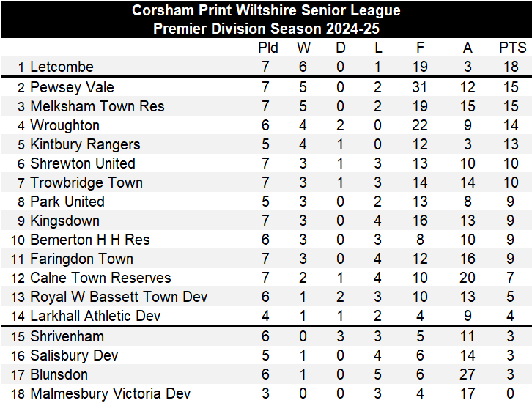Click the Premier Division Season 2024-25 subtitle
The image size is (532, 403).
coord(266,29)
